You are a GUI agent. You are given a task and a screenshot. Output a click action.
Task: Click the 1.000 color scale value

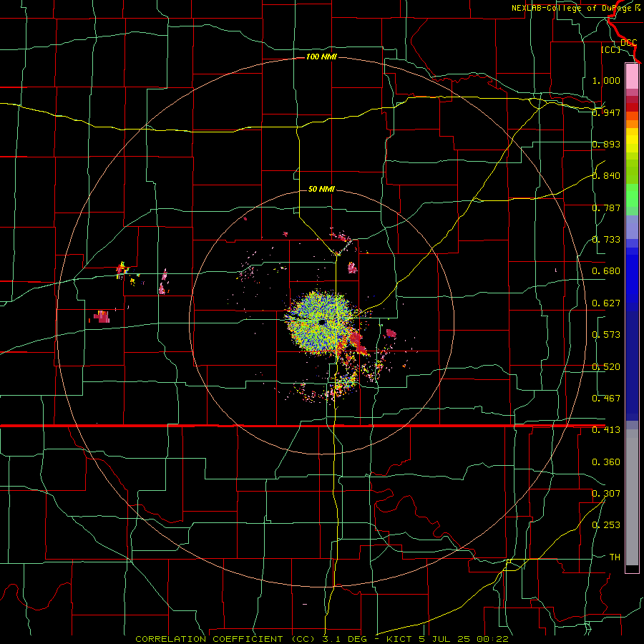pos(606,80)
